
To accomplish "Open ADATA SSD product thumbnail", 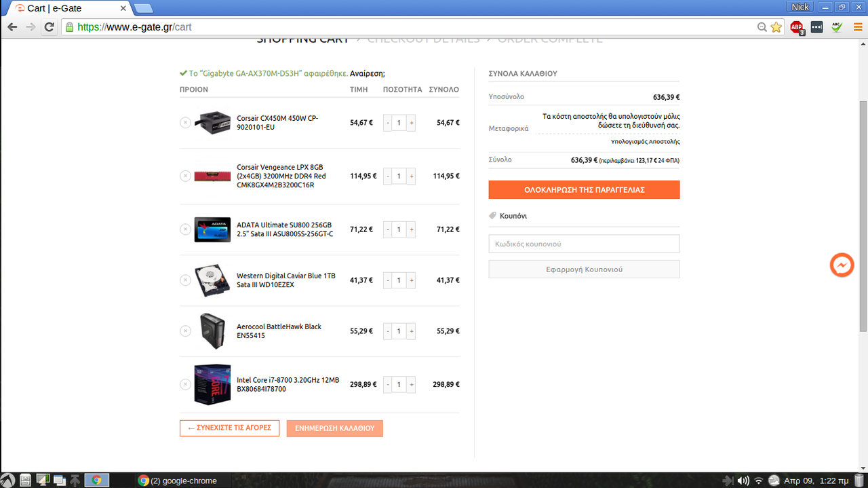I will pyautogui.click(x=212, y=229).
